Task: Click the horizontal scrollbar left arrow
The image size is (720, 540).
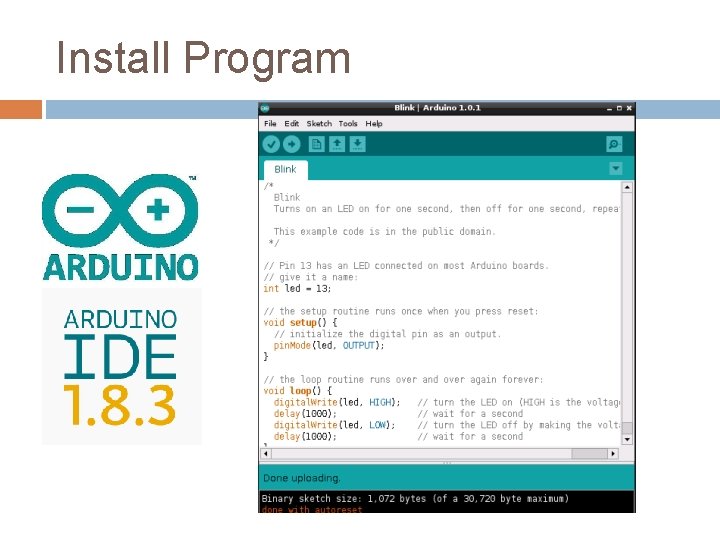Action: coord(265,454)
